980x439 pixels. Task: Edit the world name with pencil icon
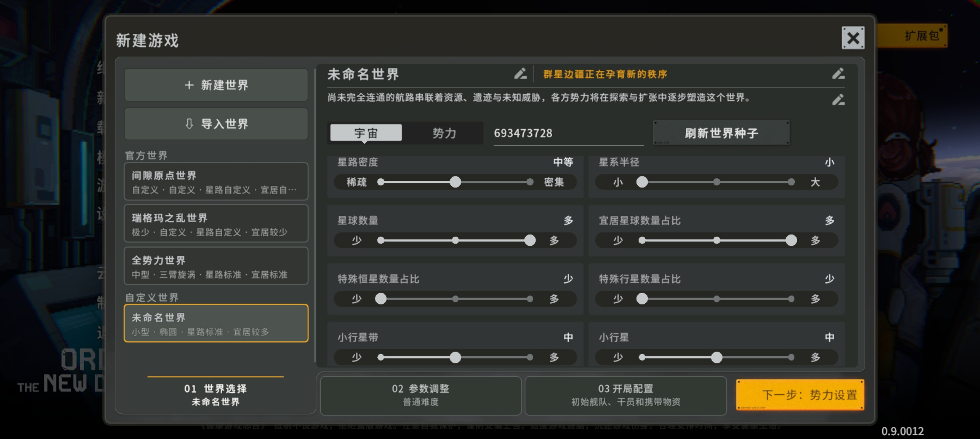pyautogui.click(x=520, y=74)
